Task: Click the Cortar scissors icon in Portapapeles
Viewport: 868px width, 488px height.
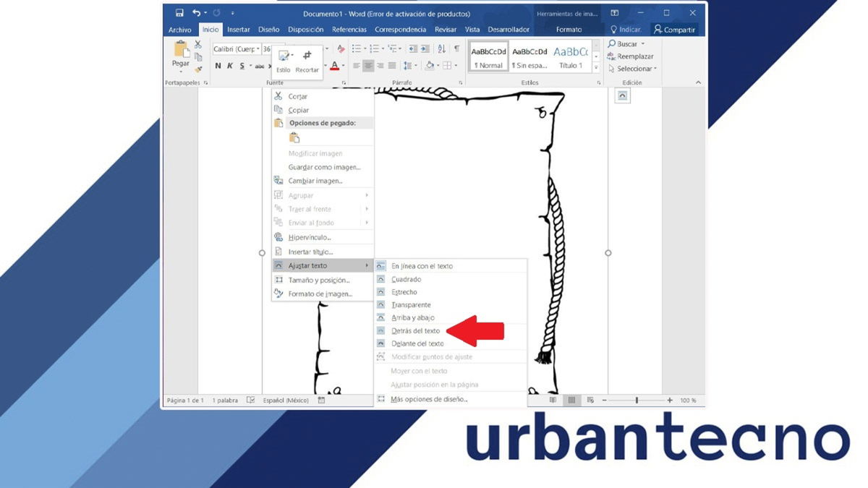Action: tap(197, 44)
